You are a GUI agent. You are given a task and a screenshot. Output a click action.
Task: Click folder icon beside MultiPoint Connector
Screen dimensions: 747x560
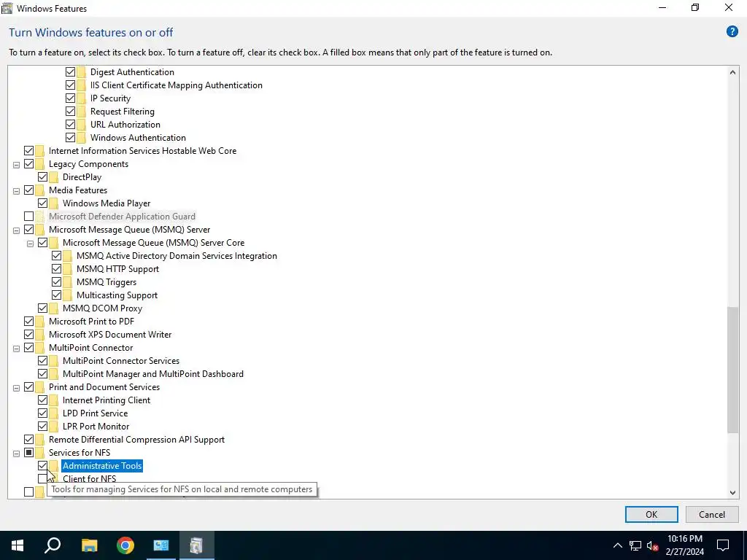(x=39, y=348)
